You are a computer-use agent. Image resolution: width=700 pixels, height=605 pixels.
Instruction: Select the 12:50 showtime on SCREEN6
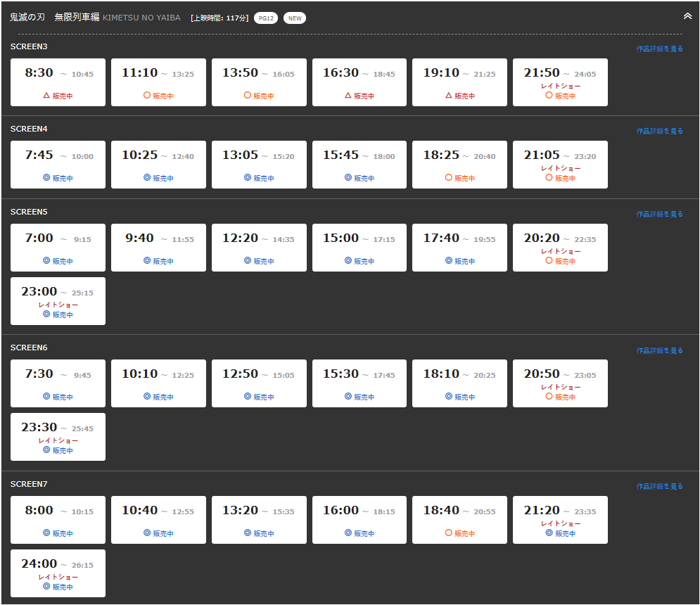point(259,383)
